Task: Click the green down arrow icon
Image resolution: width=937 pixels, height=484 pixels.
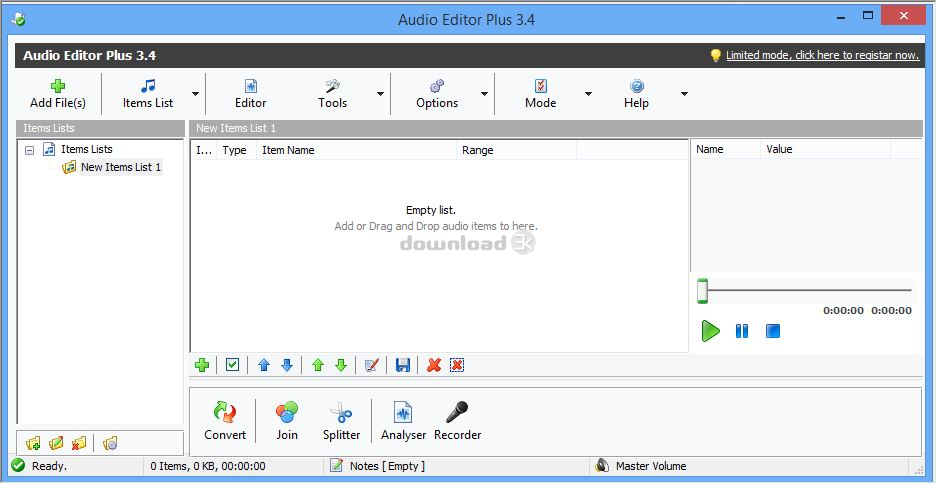Action: tap(341, 365)
